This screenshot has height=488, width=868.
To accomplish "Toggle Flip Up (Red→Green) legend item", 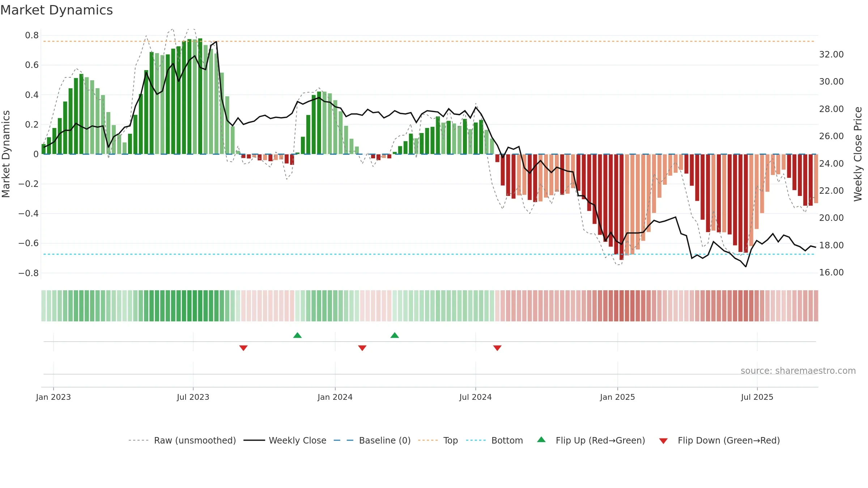I will point(591,440).
